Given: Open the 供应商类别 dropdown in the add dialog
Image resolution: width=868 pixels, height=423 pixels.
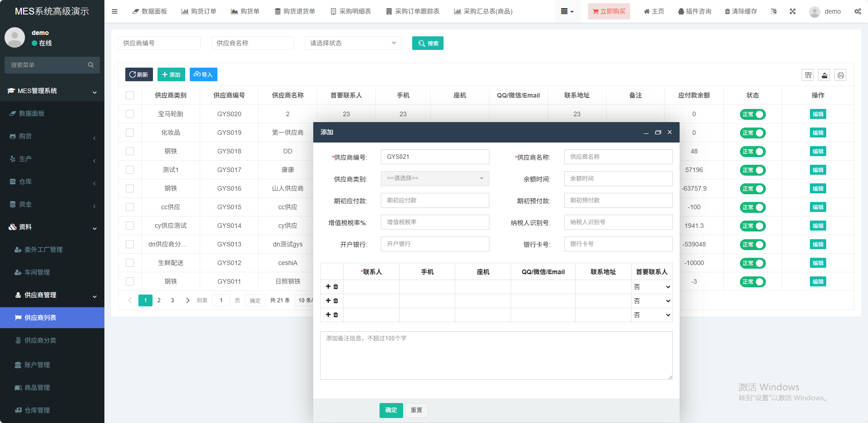Looking at the screenshot, I should pos(434,178).
